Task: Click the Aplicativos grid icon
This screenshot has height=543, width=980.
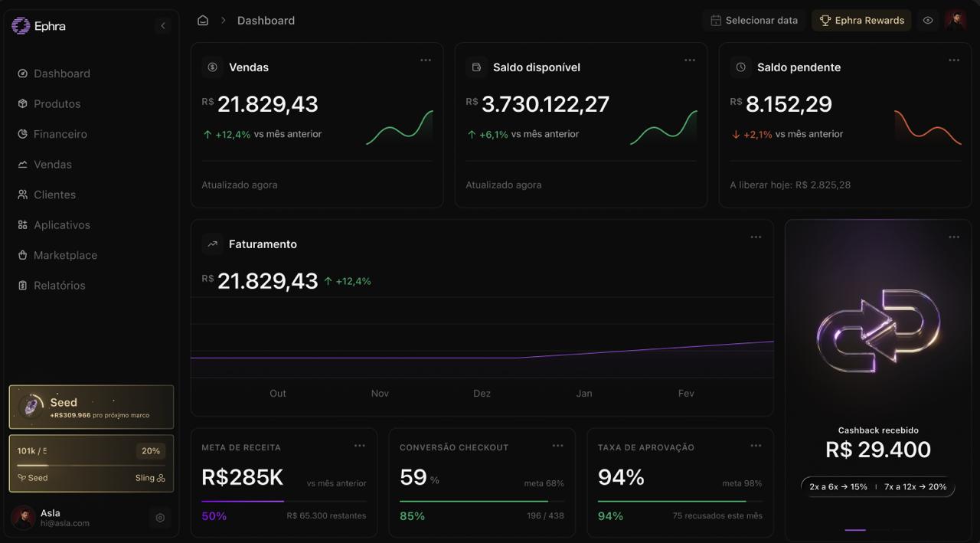Action: pyautogui.click(x=22, y=224)
